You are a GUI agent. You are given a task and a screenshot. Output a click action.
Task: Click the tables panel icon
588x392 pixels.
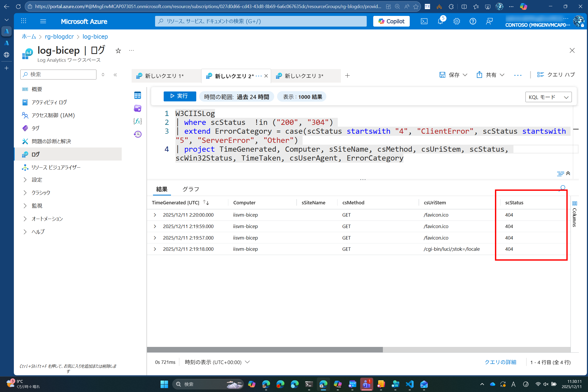(138, 95)
